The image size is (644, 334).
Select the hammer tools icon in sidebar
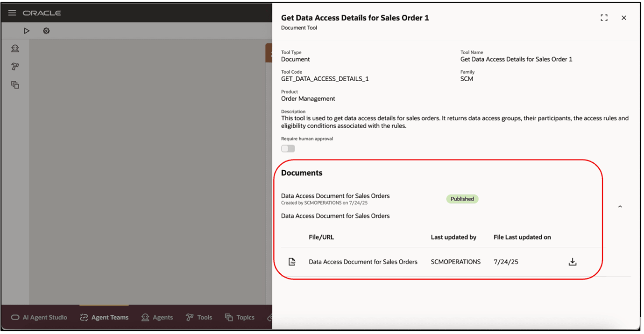[15, 67]
